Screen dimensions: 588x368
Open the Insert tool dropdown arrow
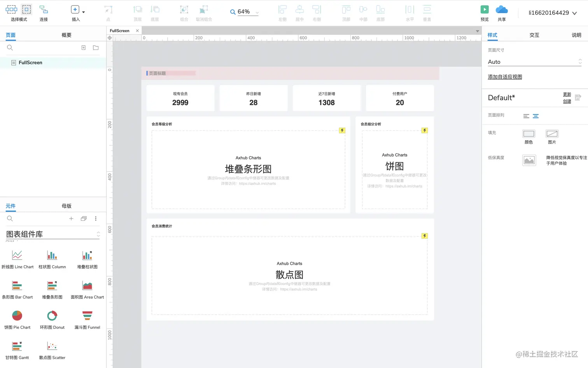(x=83, y=12)
